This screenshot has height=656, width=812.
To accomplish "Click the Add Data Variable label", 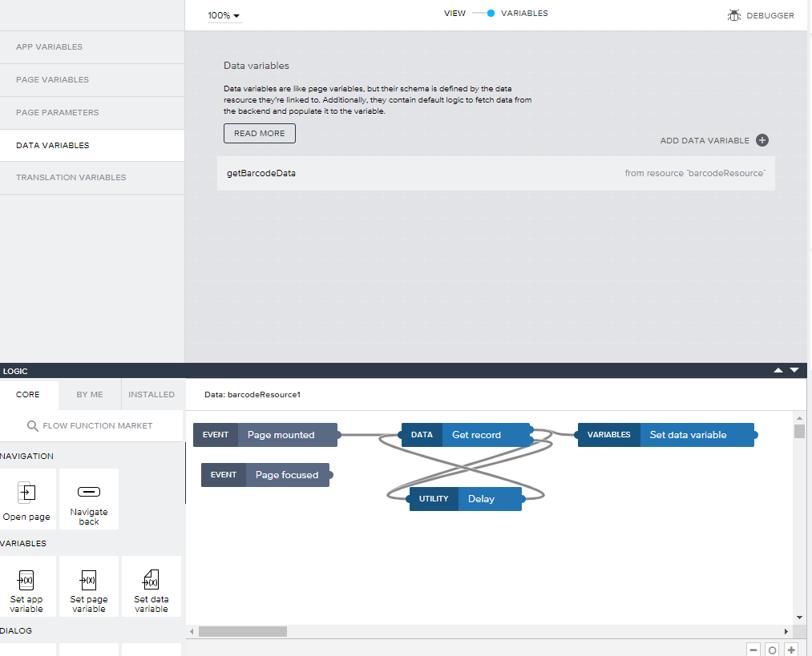I will (705, 141).
